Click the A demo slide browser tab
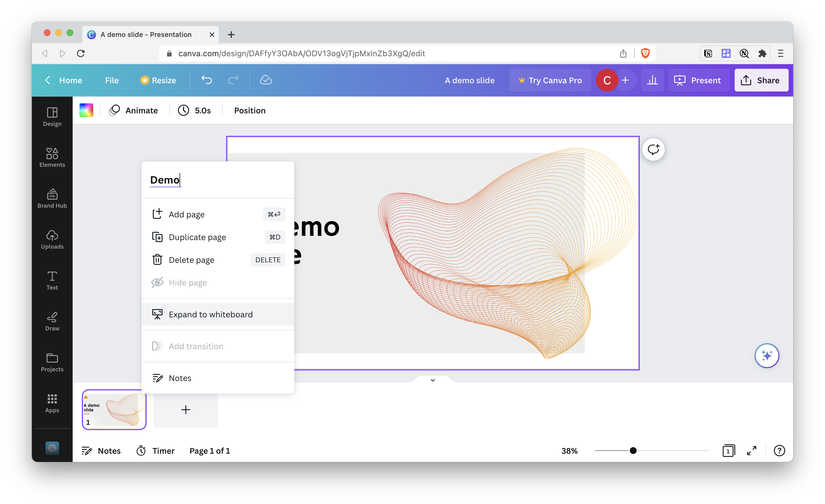The image size is (825, 504). click(x=150, y=34)
